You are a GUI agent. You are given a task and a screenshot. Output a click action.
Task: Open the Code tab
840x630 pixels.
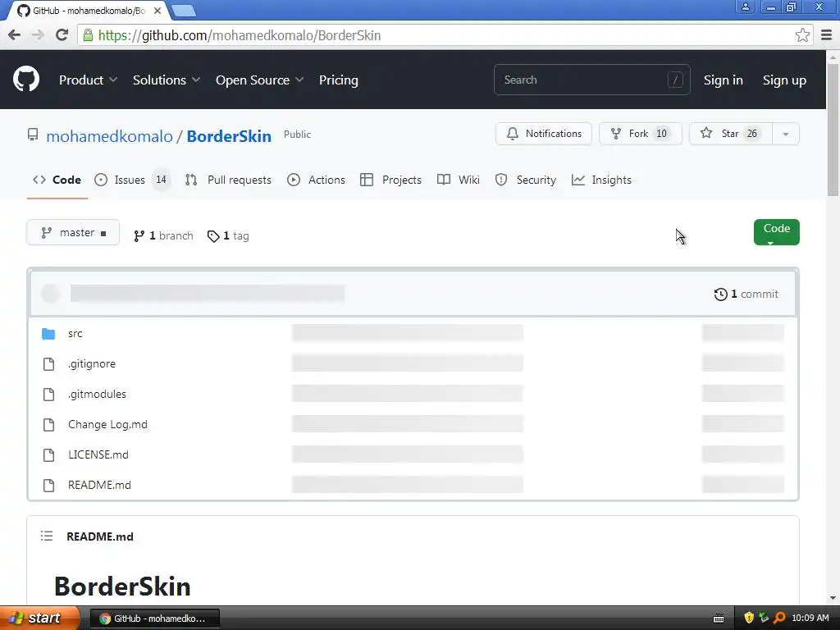(57, 180)
